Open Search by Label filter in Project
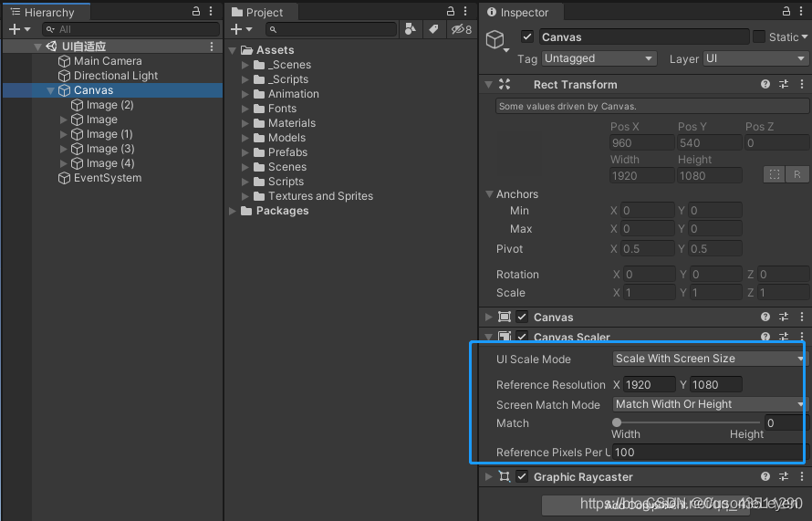Screen dimensions: 812x521 [433, 29]
